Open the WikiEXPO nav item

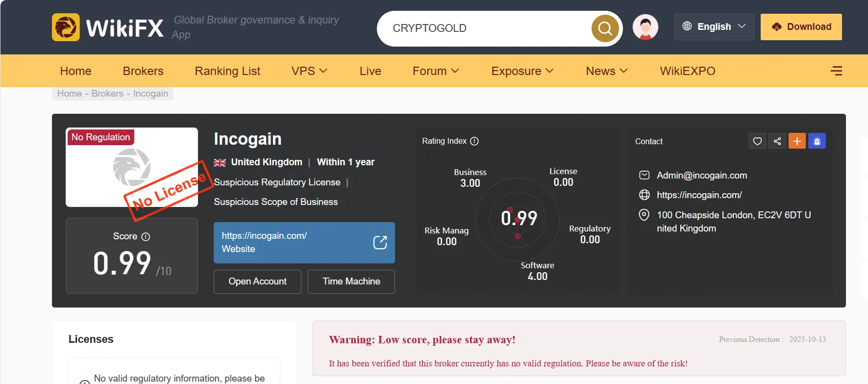pyautogui.click(x=688, y=71)
